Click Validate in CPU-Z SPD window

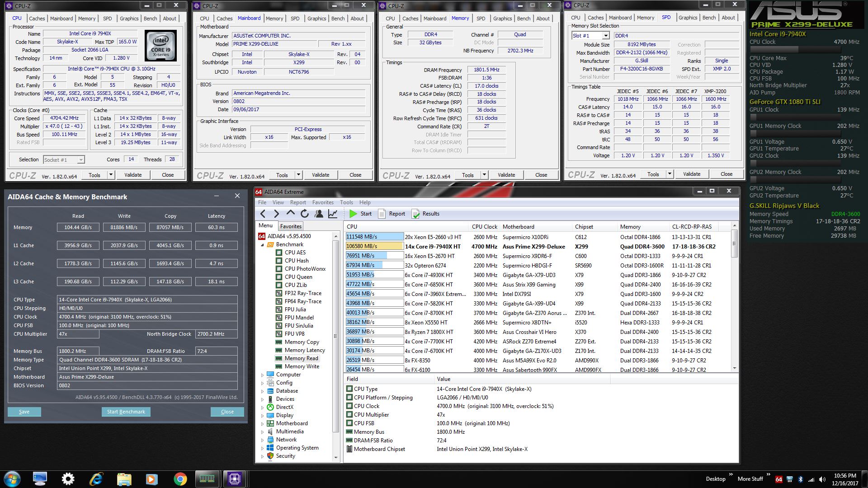tap(692, 174)
